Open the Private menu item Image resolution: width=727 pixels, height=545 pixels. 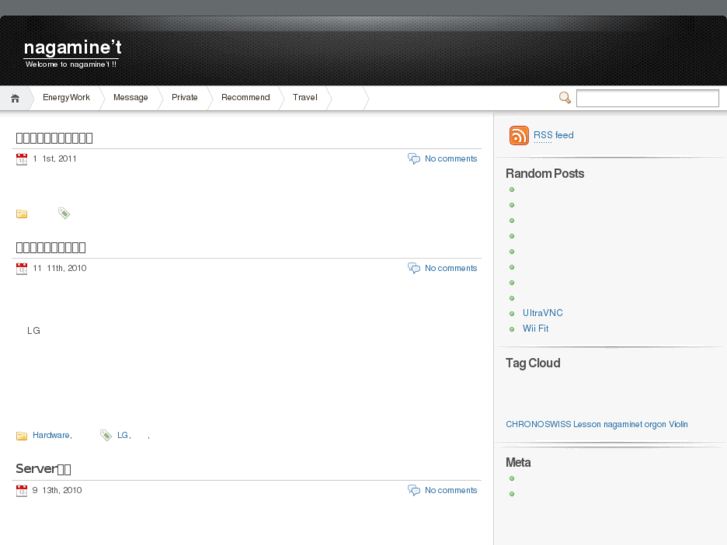pyautogui.click(x=185, y=97)
